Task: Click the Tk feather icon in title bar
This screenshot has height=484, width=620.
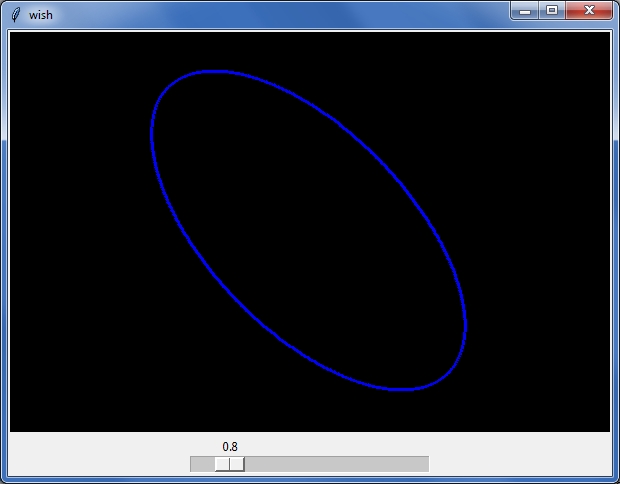Action: pos(15,15)
